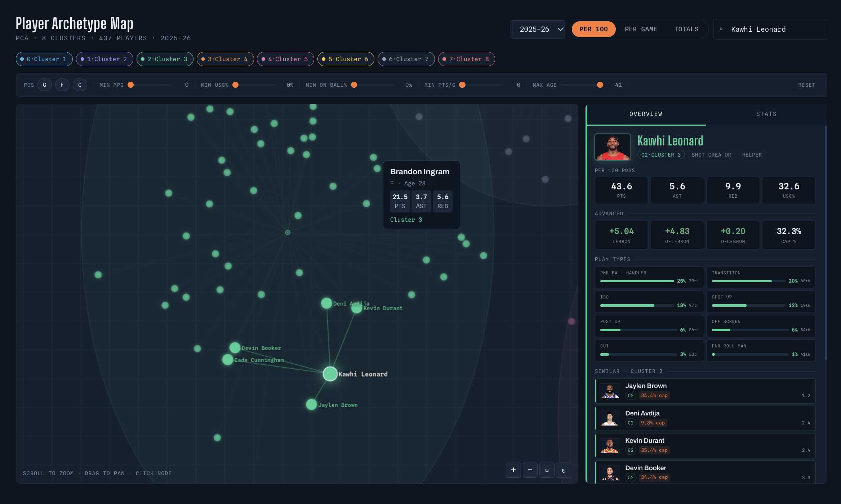
Task: Toggle the 4·Cluster 5 filter chip
Action: click(285, 59)
